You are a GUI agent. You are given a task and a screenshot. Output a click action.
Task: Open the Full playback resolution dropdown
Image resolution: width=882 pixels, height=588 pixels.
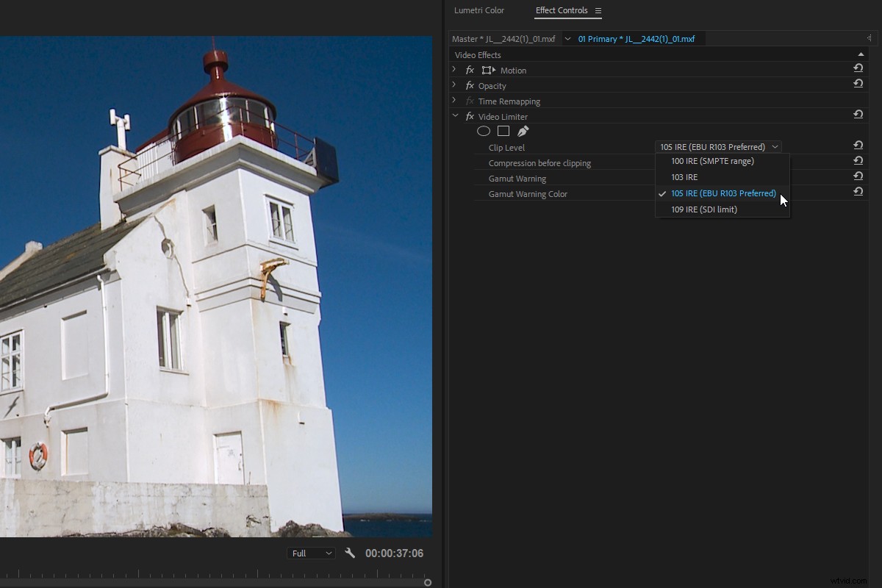coord(311,553)
